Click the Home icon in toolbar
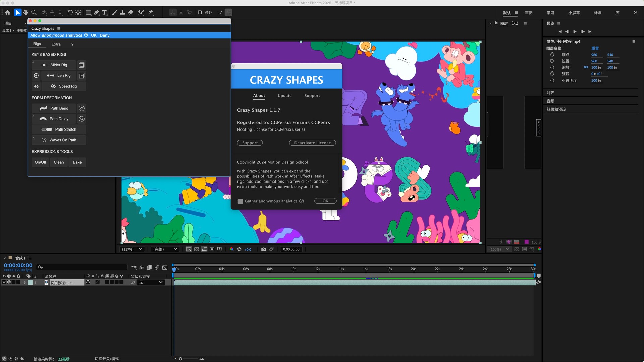The height and width of the screenshot is (362, 644). 7,12
